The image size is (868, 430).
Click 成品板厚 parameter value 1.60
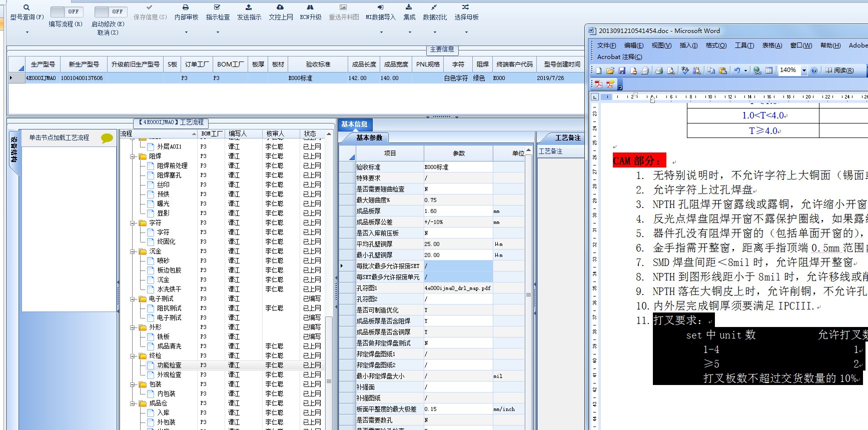click(458, 211)
